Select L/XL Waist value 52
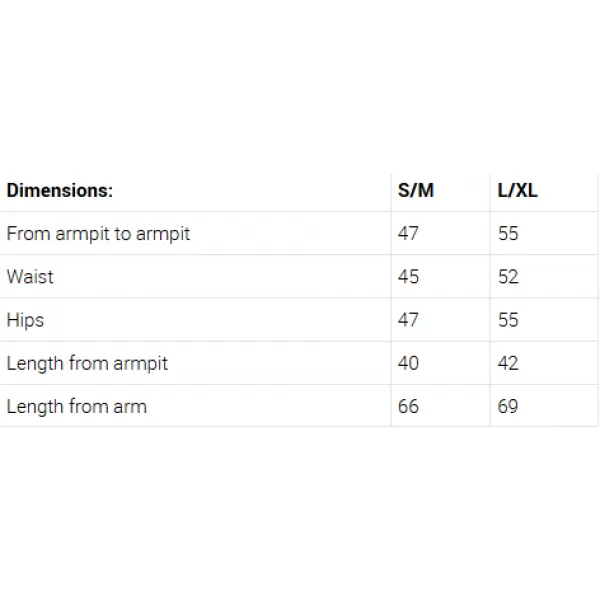 tap(508, 277)
